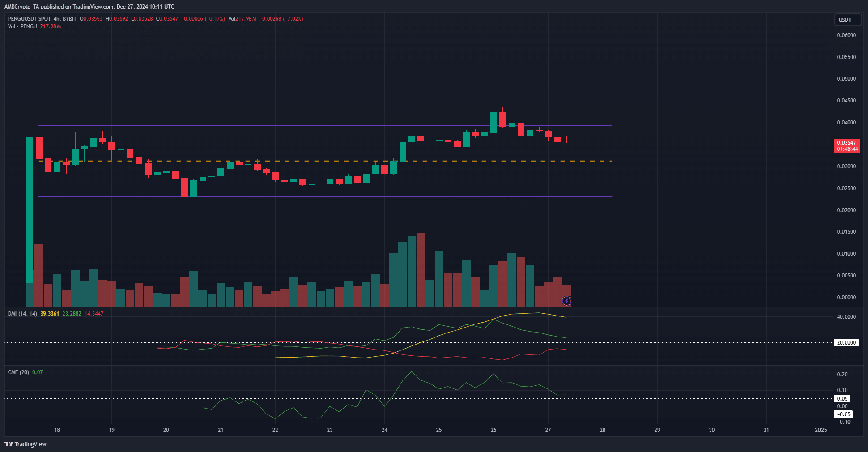The width and height of the screenshot is (868, 452).
Task: Click the 0.06000 price scale label
Action: tap(846, 35)
